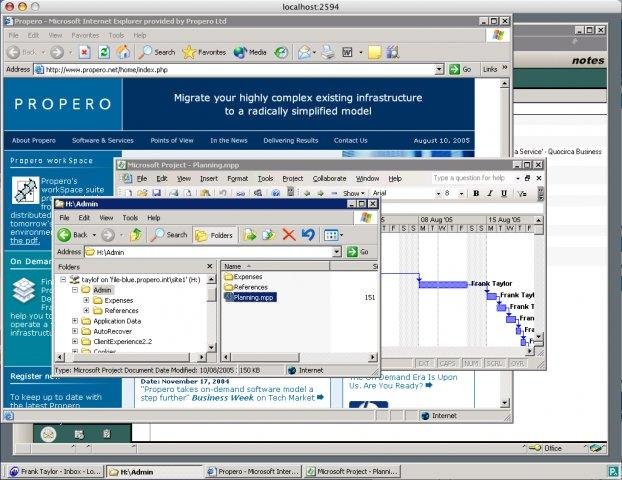Toggle Underline in Microsoft Project toolbar
622x480 pixels.
tap(504, 193)
